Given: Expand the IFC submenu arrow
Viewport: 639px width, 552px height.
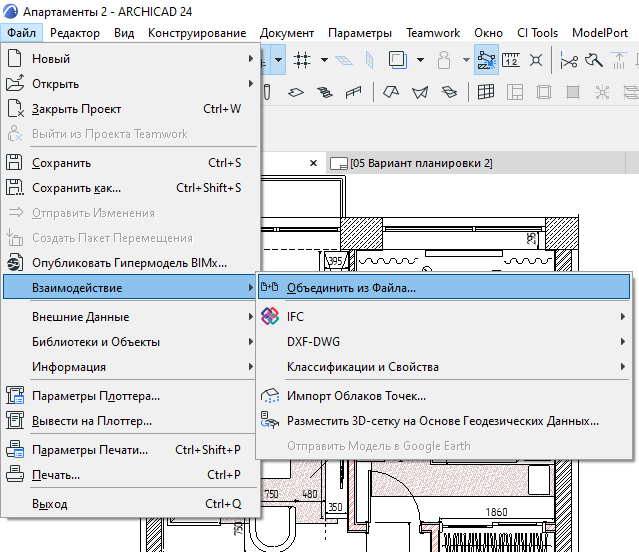Looking at the screenshot, I should [x=623, y=317].
